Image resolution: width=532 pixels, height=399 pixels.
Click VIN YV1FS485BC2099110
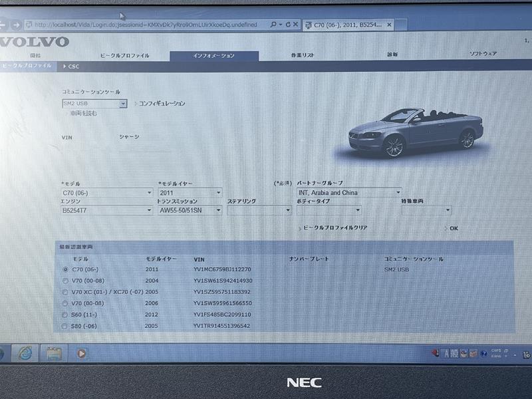click(222, 315)
